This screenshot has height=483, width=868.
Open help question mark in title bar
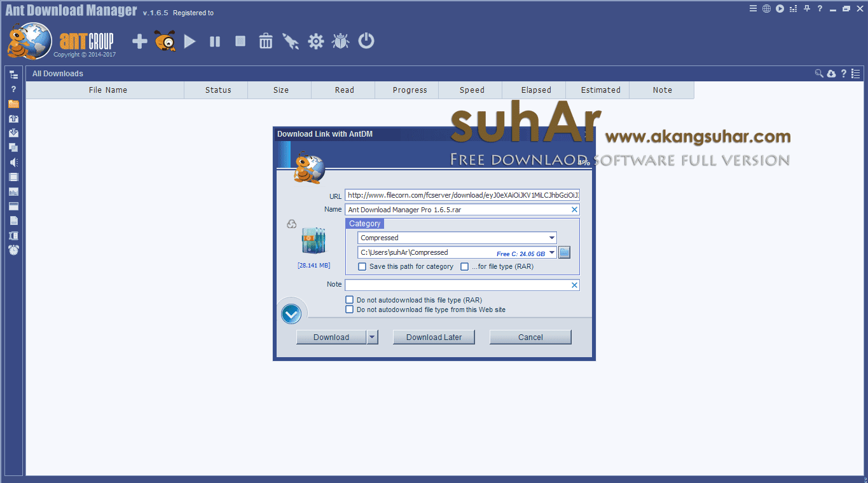[x=820, y=9]
